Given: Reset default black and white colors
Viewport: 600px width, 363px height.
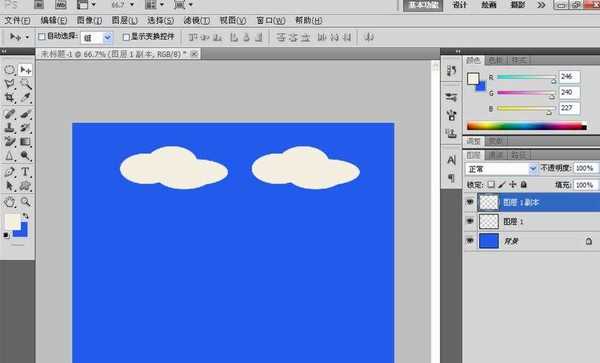Looking at the screenshot, I should coord(6,235).
